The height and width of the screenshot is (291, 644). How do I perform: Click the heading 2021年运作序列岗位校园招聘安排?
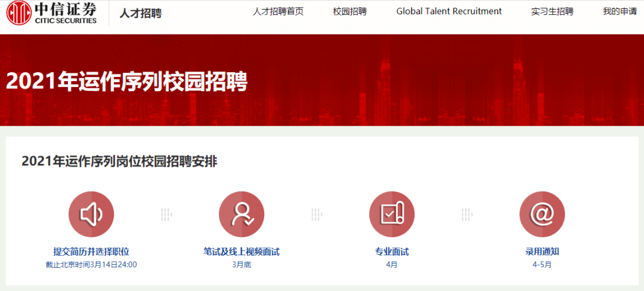pyautogui.click(x=119, y=162)
